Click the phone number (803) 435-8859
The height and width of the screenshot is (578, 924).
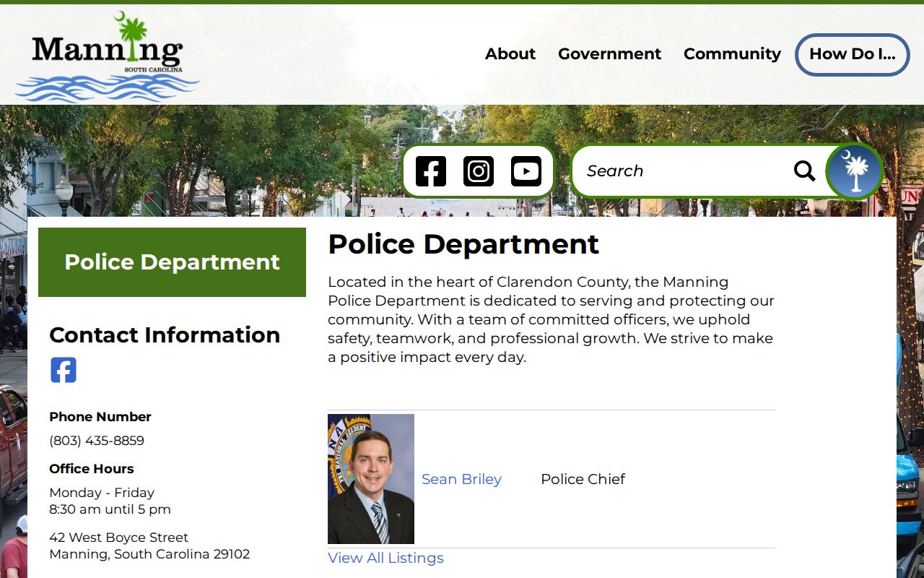(97, 441)
